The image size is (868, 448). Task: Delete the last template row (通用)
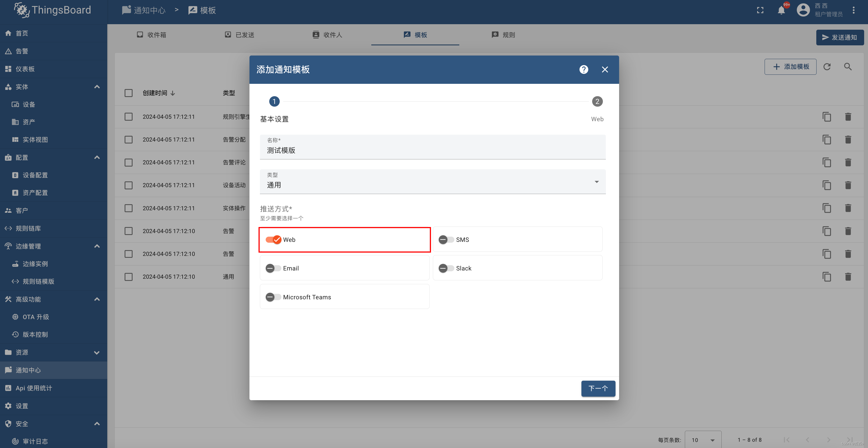coord(848,277)
